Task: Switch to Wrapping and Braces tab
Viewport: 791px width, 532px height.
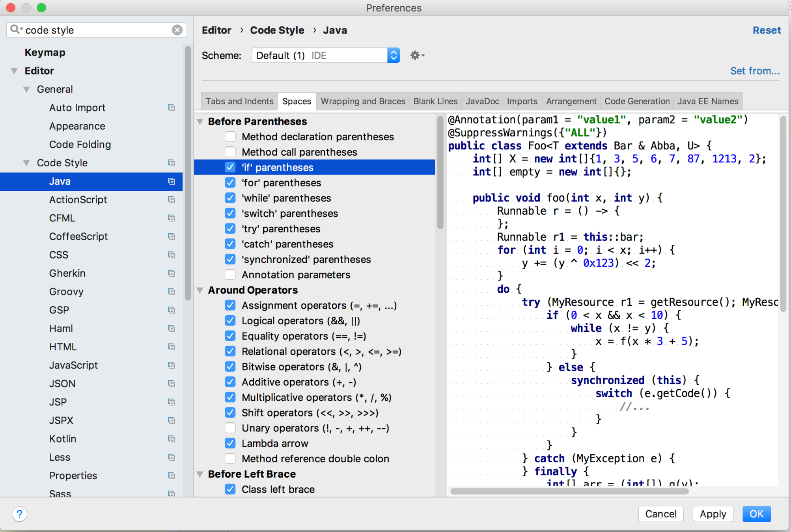Action: [363, 101]
